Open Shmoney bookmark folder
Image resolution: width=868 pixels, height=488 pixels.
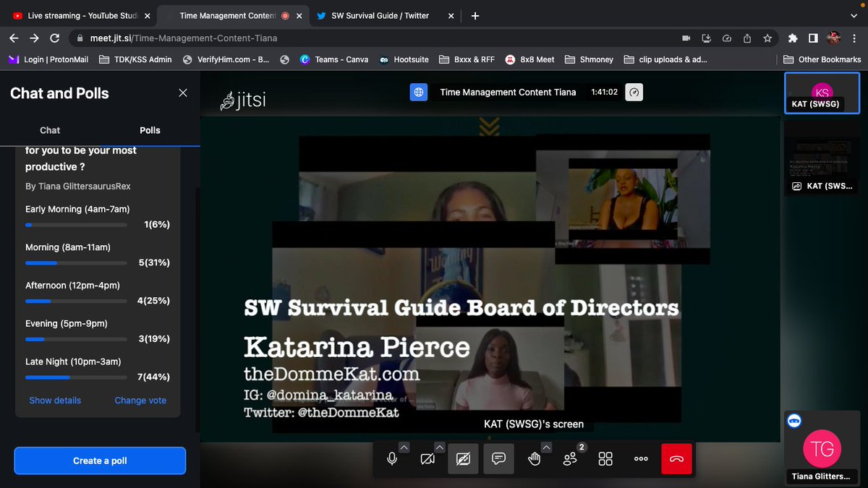tap(590, 59)
